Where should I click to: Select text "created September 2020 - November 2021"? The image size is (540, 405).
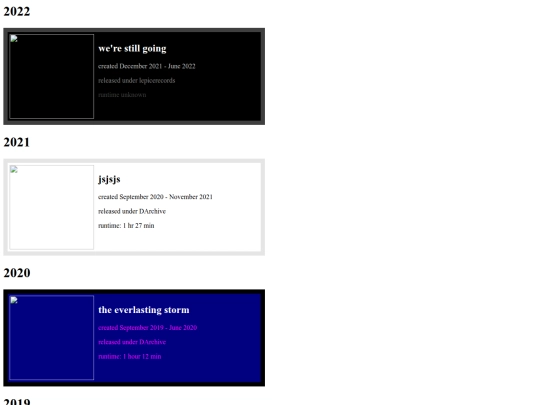coord(155,197)
